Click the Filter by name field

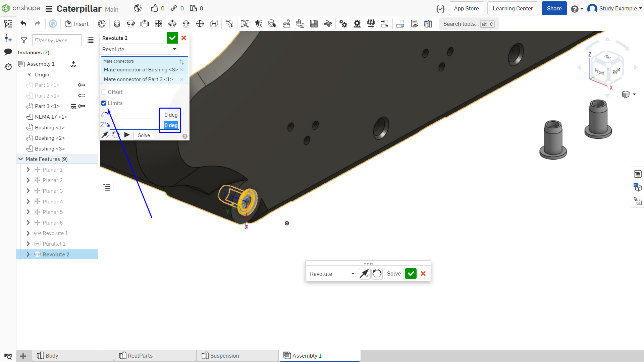coord(57,40)
